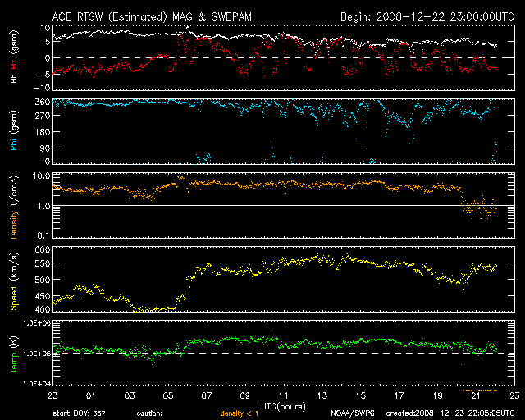Image resolution: width=525 pixels, height=420 pixels.
Task: Click the 'start DOY: 357' text
Action: pos(79,413)
